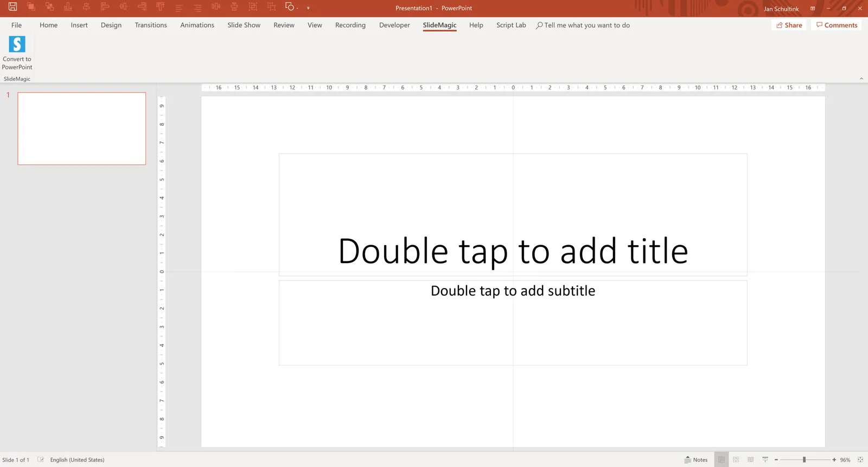The height and width of the screenshot is (467, 868).
Task: Click the Group objects icon in quick access toolbar
Action: [253, 7]
